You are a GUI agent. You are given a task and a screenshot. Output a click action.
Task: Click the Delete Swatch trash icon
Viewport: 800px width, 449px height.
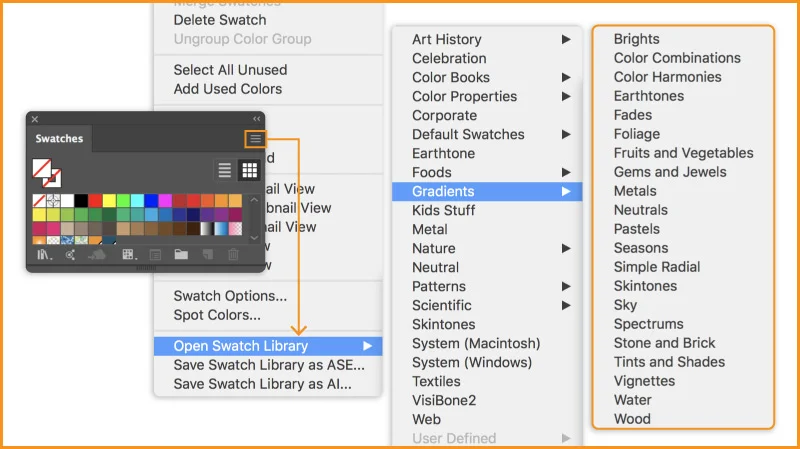[233, 255]
